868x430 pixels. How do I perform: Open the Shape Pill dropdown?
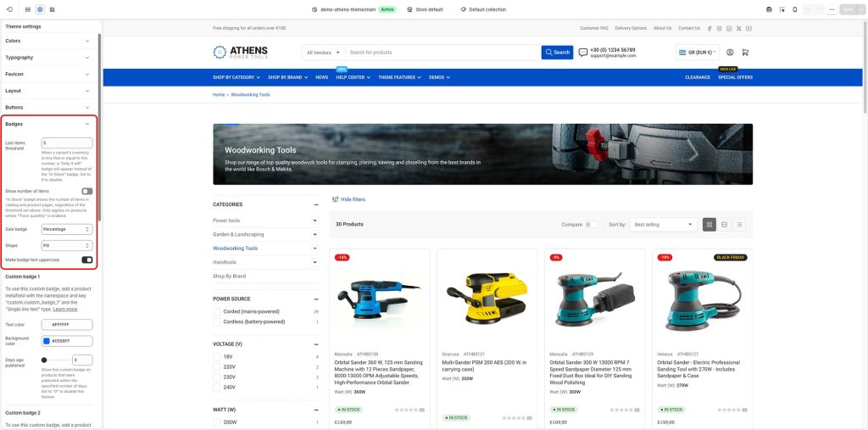[67, 245]
